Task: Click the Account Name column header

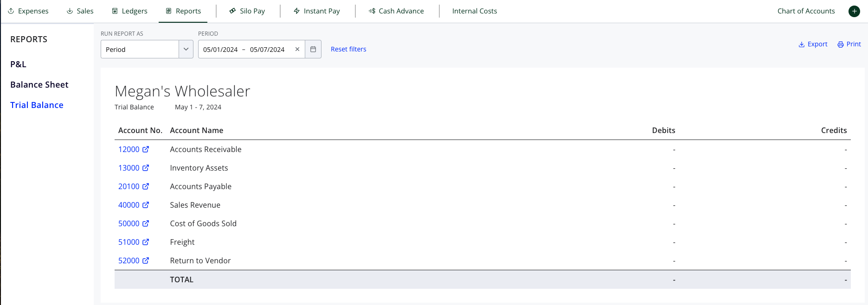Action: pyautogui.click(x=197, y=130)
